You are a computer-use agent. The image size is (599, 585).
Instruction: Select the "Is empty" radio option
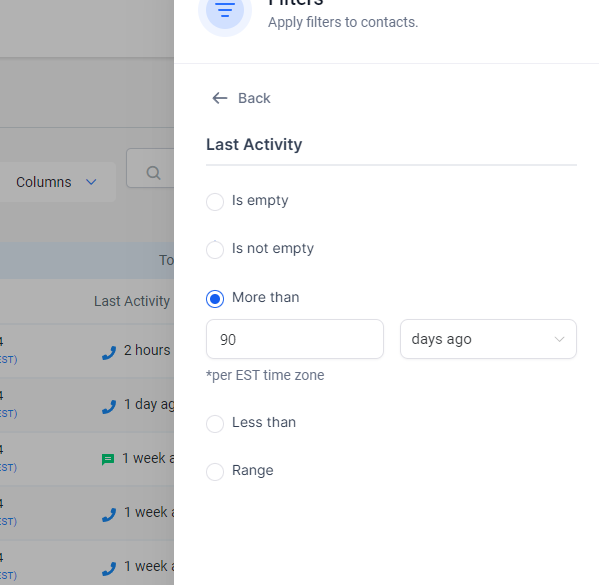(x=215, y=201)
